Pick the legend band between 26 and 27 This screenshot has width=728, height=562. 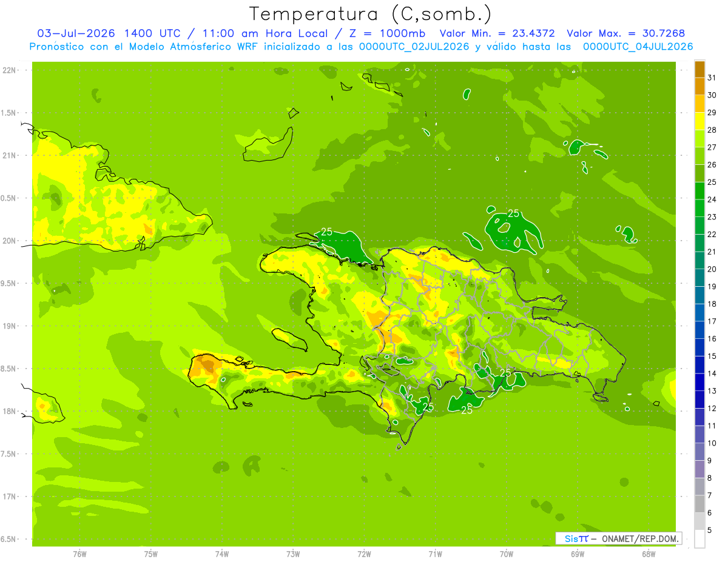point(699,156)
